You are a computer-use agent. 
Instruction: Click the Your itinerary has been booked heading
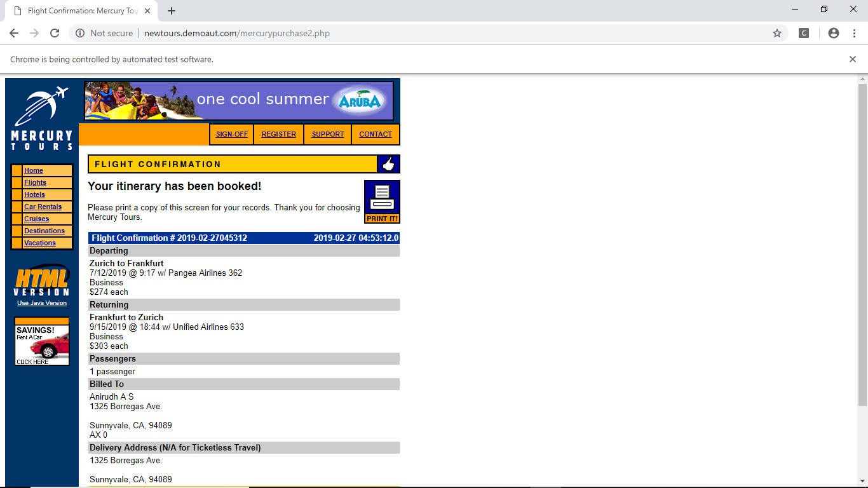pos(175,186)
